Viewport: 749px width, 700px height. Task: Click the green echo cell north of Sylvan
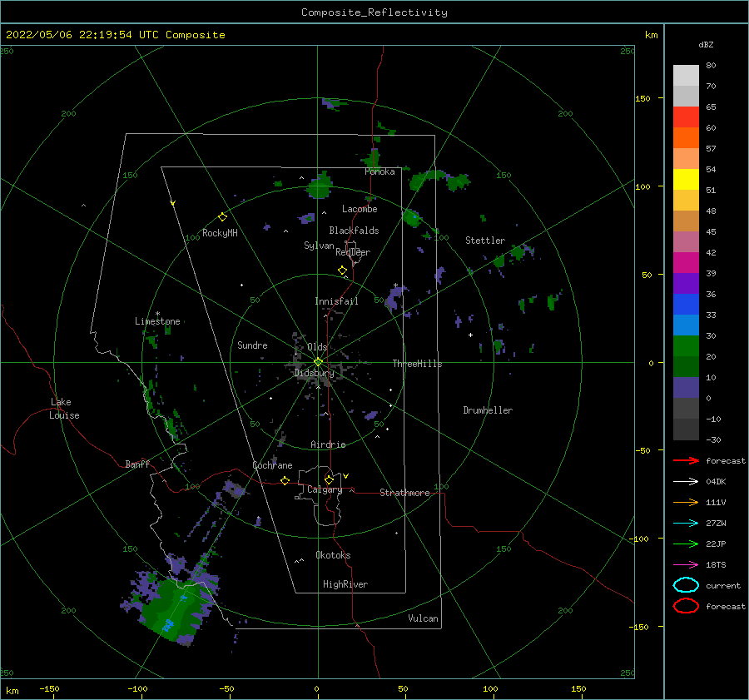(x=320, y=186)
